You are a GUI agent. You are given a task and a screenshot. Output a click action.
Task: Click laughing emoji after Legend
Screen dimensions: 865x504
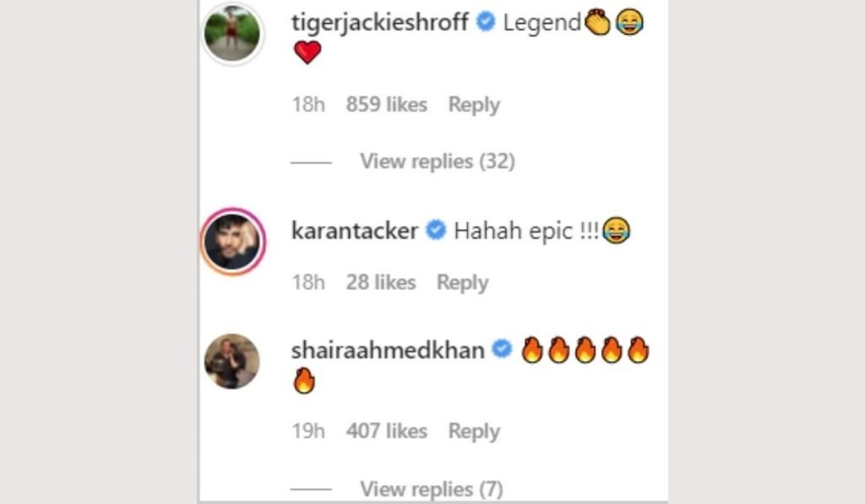click(x=627, y=23)
